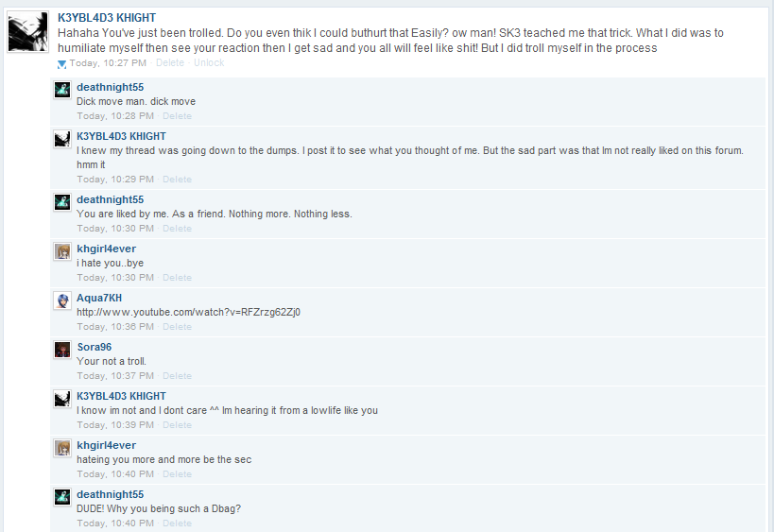Delete khgirl4ever's "i hate you..bye" comment
Viewport: 774px width, 532px height.
click(177, 278)
